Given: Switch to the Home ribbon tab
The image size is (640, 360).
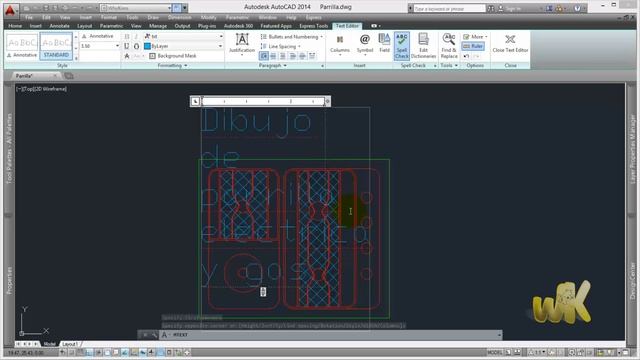Looking at the screenshot, I should coord(15,26).
